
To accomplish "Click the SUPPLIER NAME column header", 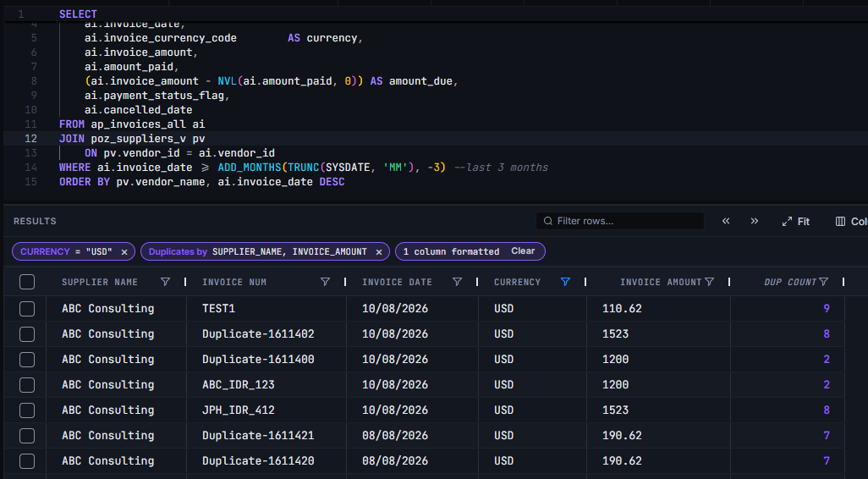I will click(x=100, y=282).
